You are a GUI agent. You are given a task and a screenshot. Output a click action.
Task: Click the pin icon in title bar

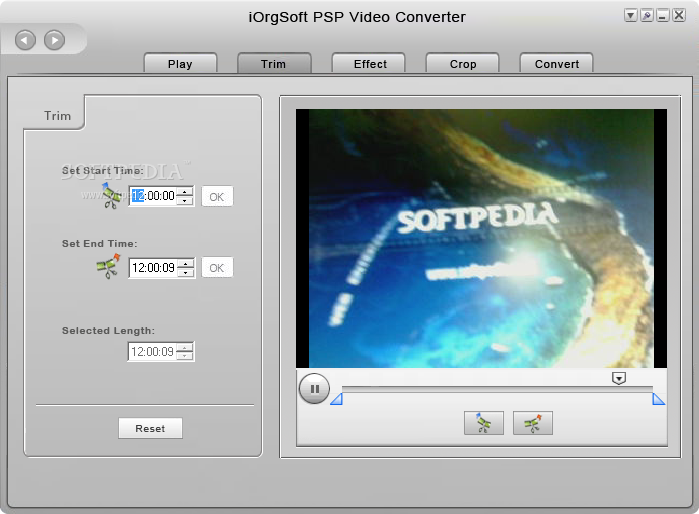click(x=646, y=16)
